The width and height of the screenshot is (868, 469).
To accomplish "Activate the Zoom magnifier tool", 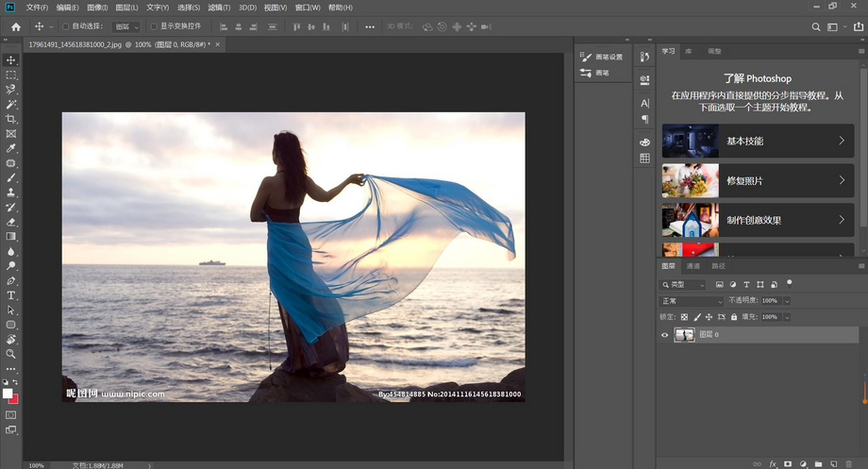I will coord(11,353).
